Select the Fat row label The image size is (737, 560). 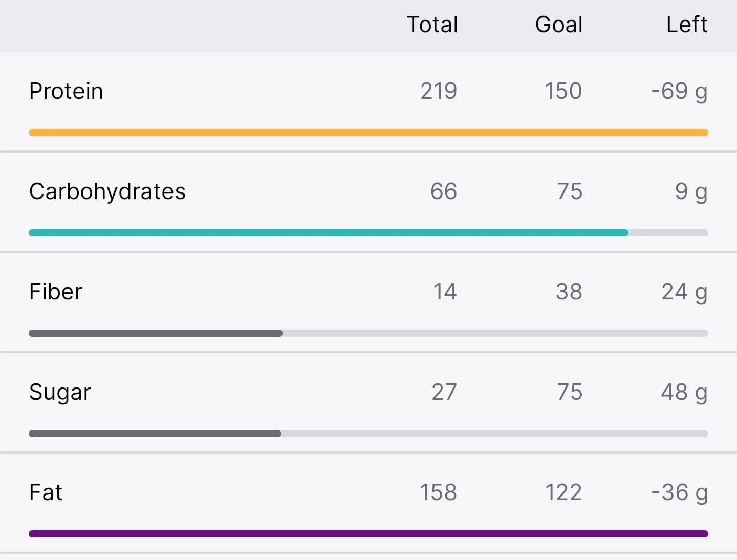pyautogui.click(x=46, y=492)
